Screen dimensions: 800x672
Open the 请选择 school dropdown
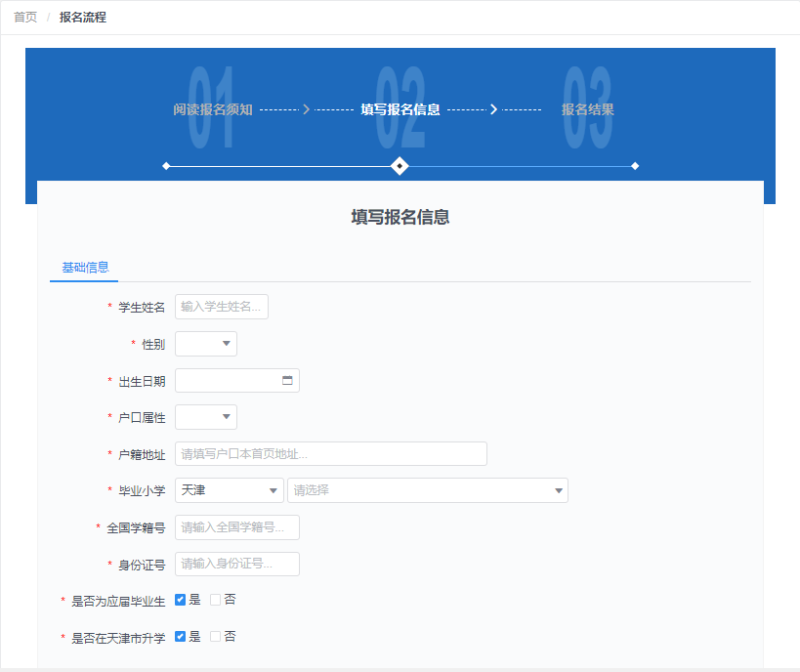click(427, 490)
